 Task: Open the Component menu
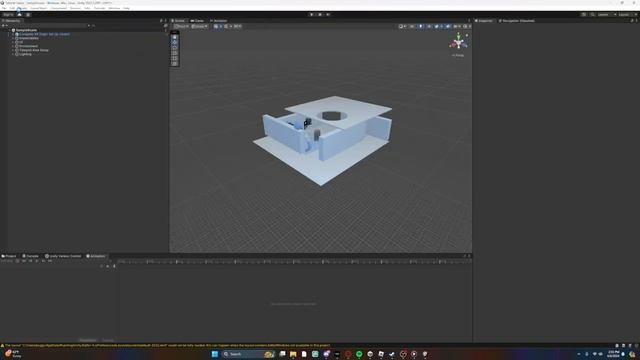point(59,8)
